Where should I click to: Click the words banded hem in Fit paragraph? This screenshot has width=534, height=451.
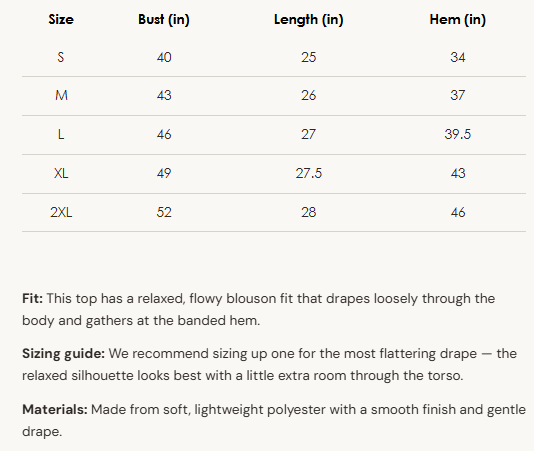pos(217,321)
